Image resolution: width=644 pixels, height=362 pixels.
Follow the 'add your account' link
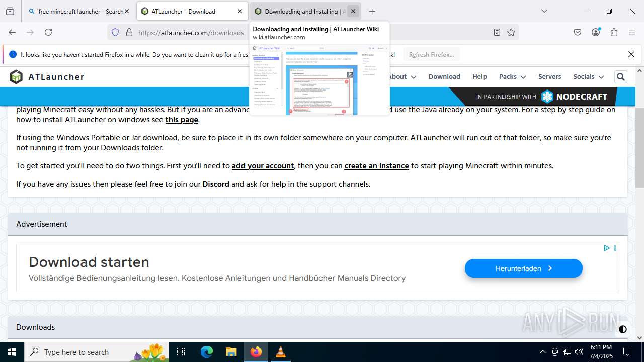click(263, 166)
